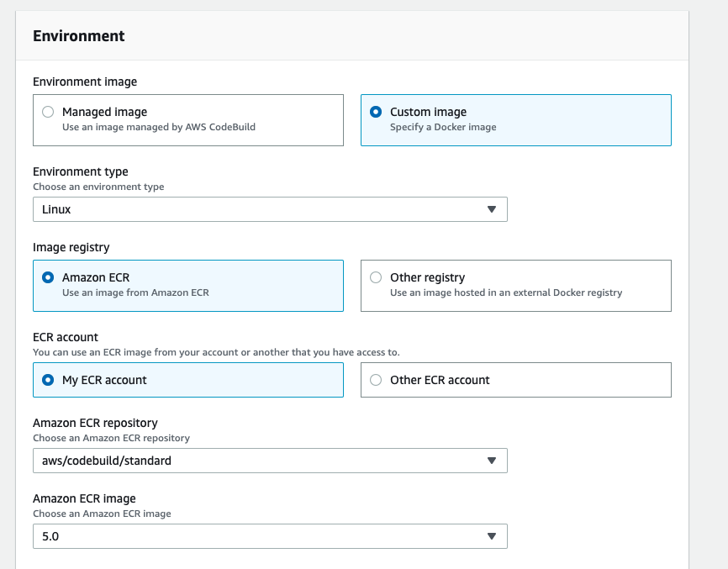Open the Amazon ECR repository dropdown

(x=269, y=461)
